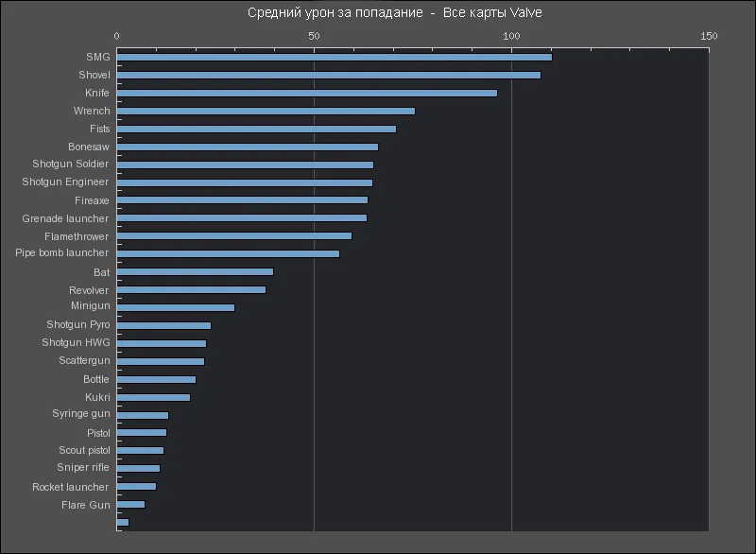Select the Shotgun HWG bar
756x554 pixels.
tap(161, 343)
